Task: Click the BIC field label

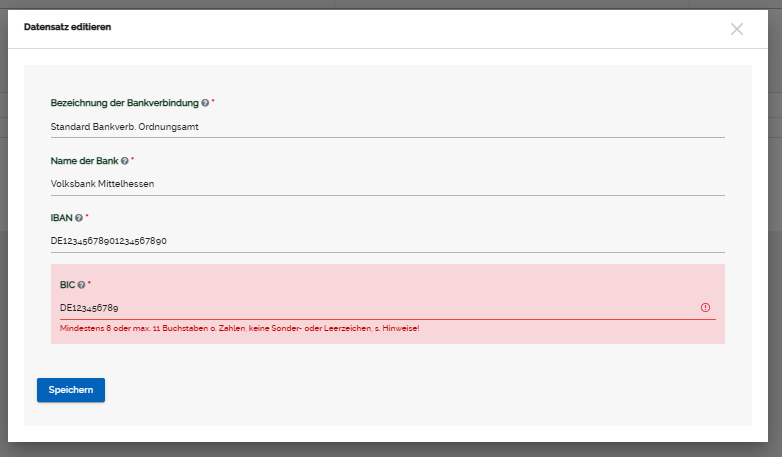Action: pos(67,285)
